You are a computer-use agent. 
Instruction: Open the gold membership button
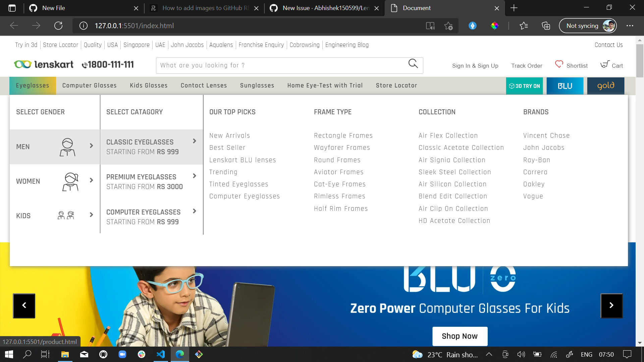pos(605,86)
